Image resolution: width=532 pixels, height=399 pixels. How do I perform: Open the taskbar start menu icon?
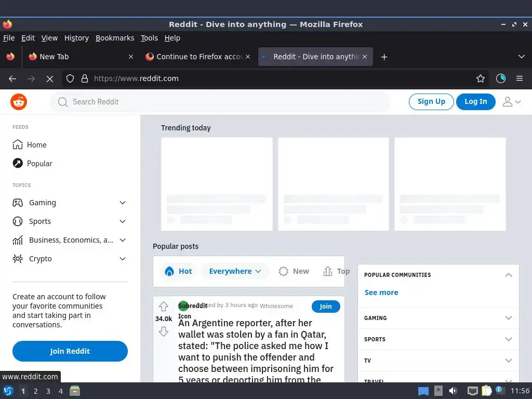point(8,391)
